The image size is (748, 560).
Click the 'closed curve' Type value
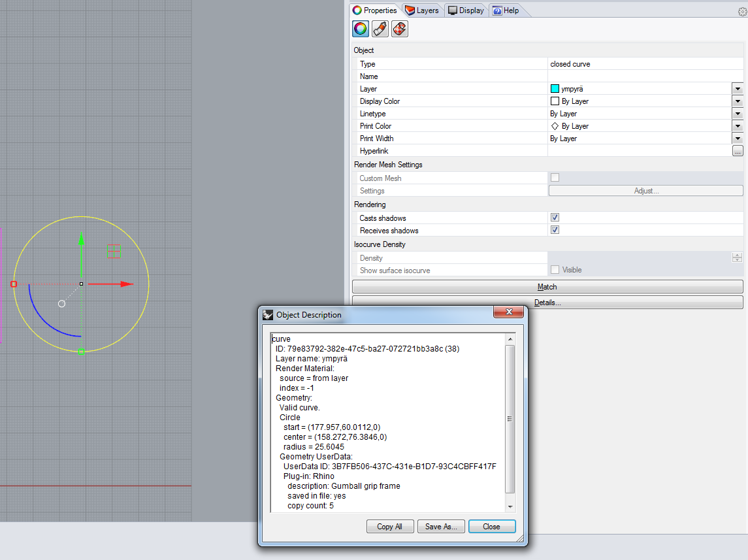pyautogui.click(x=570, y=64)
